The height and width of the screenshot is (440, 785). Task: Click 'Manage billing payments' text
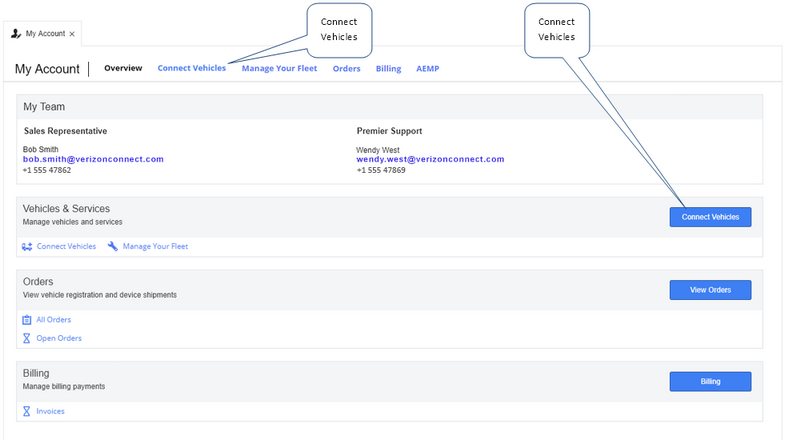64,386
